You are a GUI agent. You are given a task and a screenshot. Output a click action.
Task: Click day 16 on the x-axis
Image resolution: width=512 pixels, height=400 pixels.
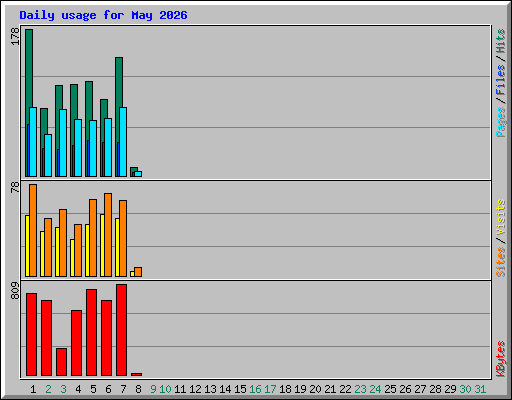coord(255,389)
